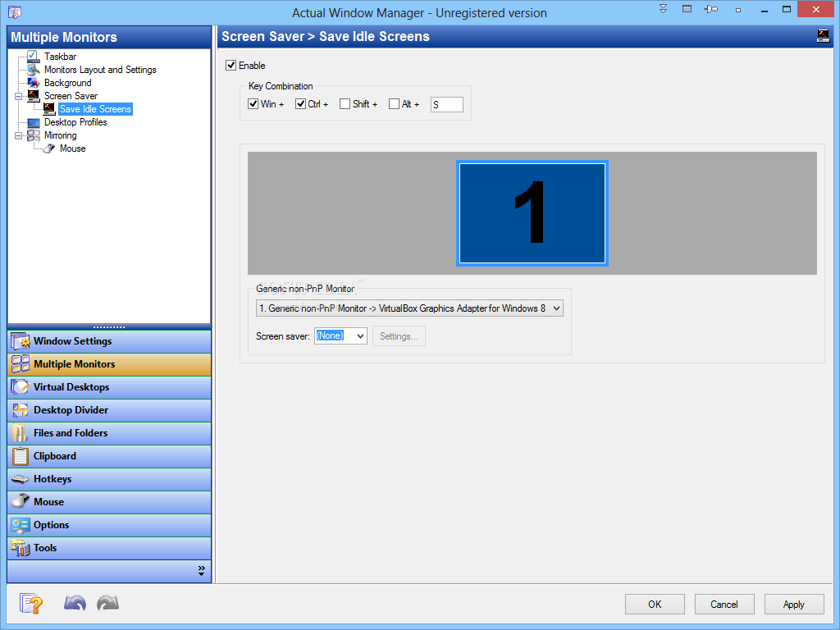Click the minimize-to-tray title bar icon
This screenshot has height=630, width=840.
687,9
